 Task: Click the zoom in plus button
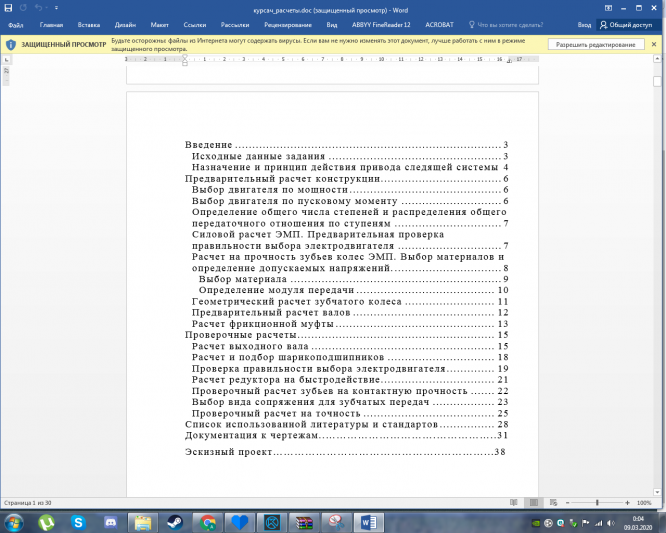627,503
